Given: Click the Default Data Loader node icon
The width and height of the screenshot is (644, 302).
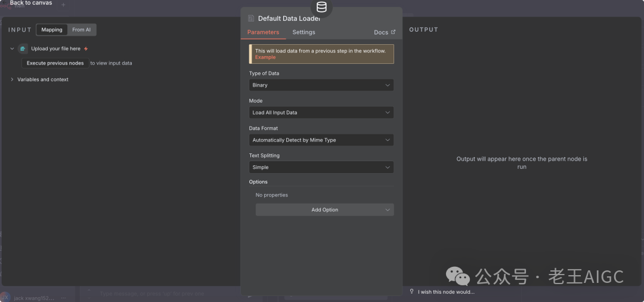Looking at the screenshot, I should [252, 19].
